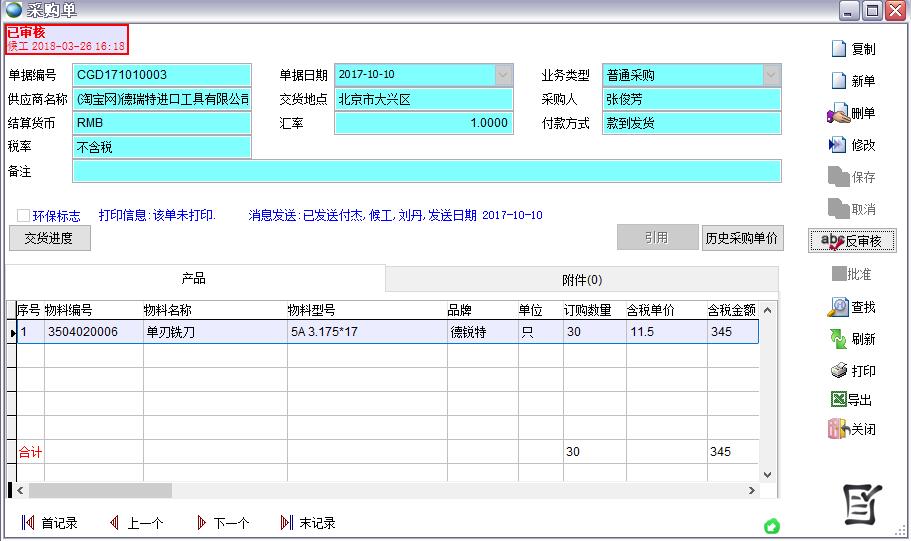Image resolution: width=911 pixels, height=541 pixels.
Task: Click the 备注 remarks input field
Action: point(426,171)
